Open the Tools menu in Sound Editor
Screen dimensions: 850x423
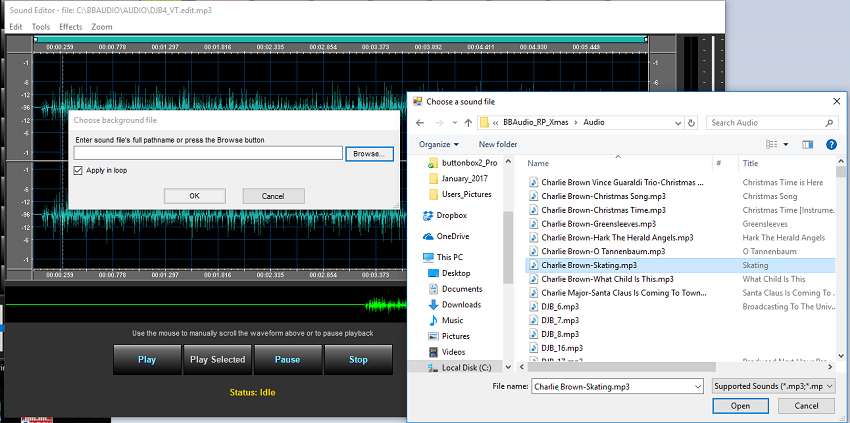click(x=41, y=27)
